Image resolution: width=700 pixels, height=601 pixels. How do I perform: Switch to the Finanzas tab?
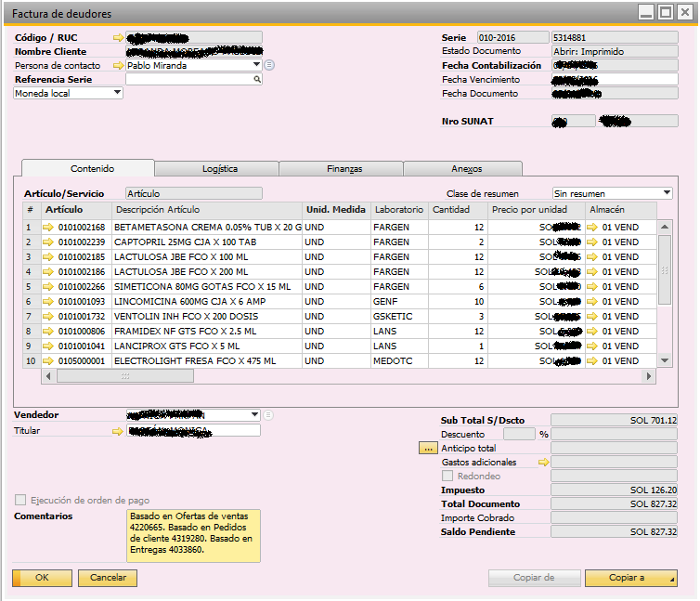(341, 169)
